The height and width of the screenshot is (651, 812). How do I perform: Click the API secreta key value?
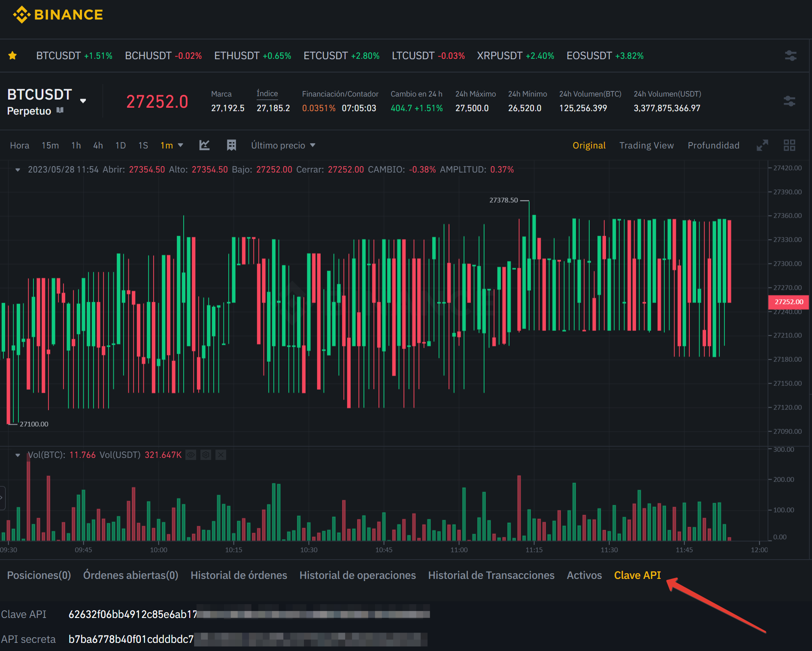(x=248, y=639)
